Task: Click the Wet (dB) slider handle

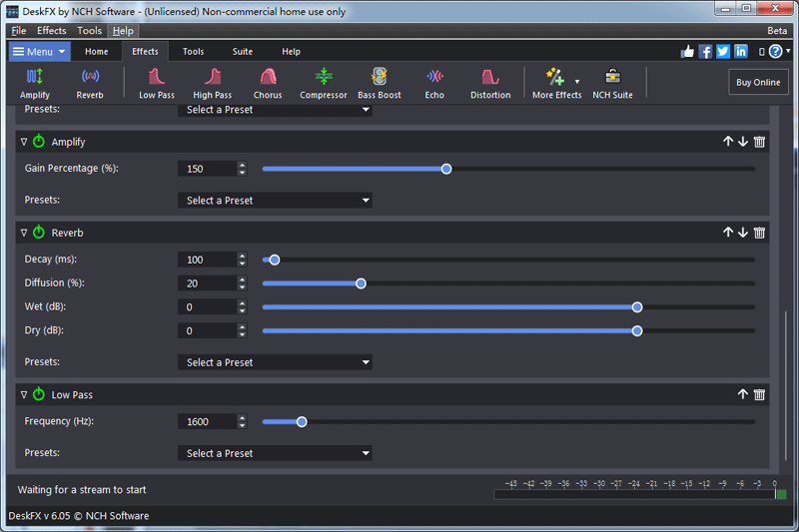Action: (637, 307)
